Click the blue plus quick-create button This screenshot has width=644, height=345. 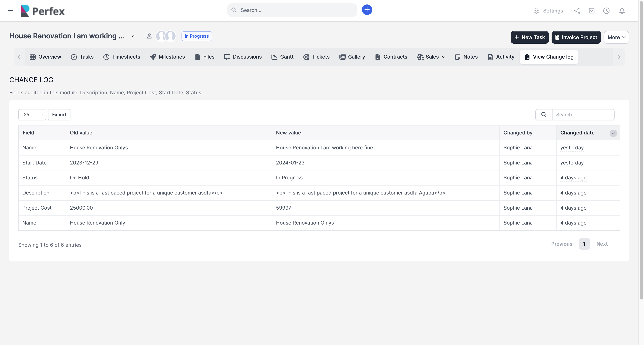tap(367, 10)
